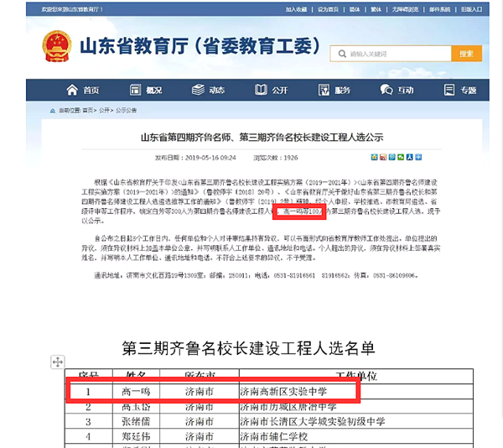The height and width of the screenshot is (448, 503).
Task: Share via the Tencent Weibo icon
Action: pyautogui.click(x=392, y=157)
